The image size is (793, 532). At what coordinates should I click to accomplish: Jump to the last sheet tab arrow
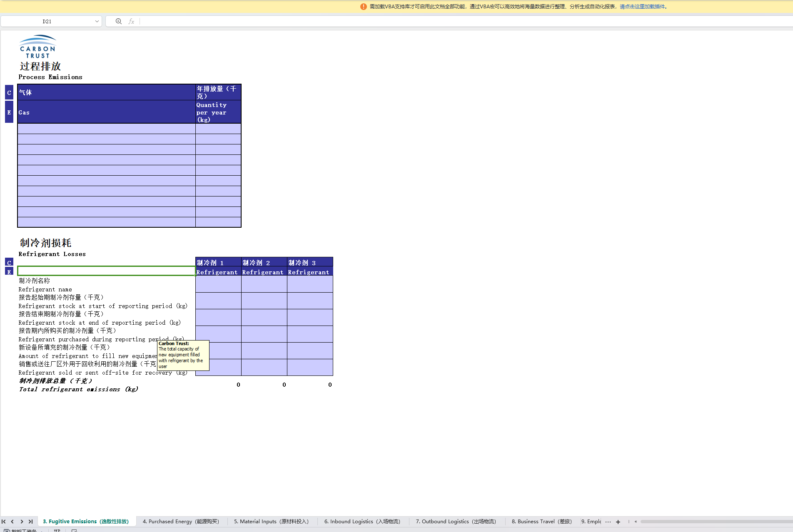coord(30,522)
